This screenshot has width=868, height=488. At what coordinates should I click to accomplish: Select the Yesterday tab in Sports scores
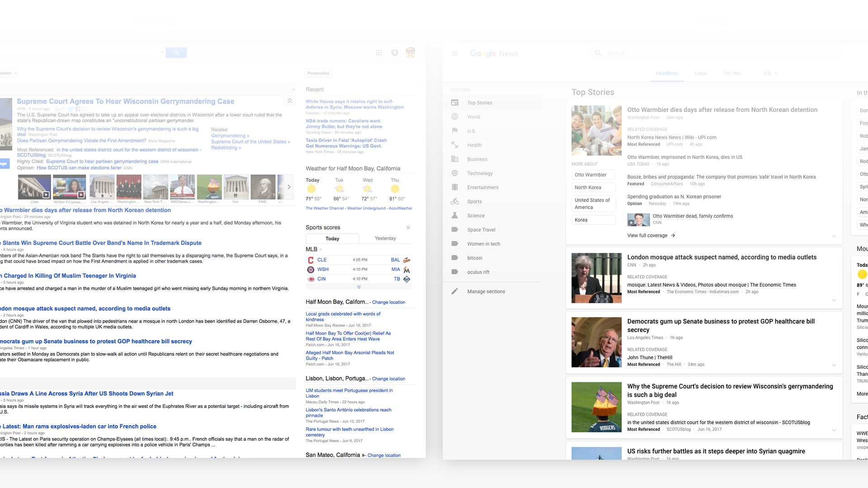[385, 239]
